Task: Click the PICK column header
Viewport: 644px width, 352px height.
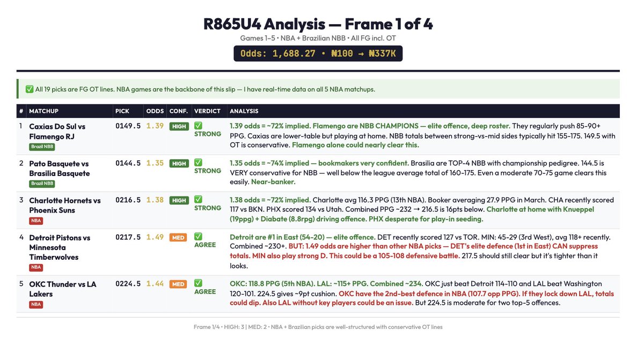Action: click(x=122, y=111)
